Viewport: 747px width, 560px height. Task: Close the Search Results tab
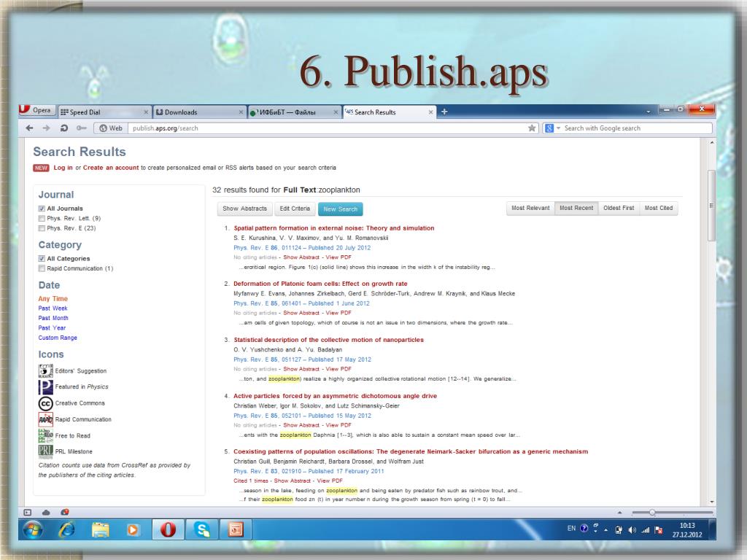pos(430,112)
